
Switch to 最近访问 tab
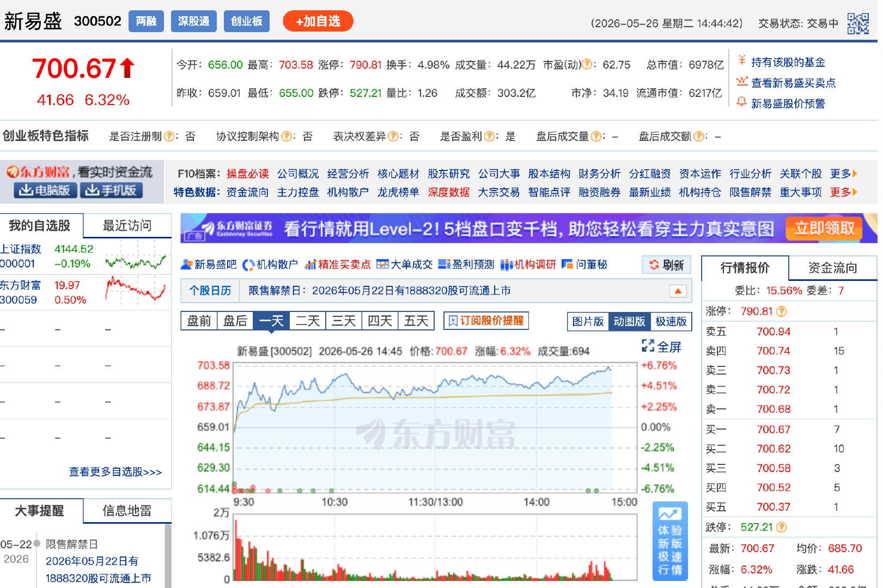point(127,225)
